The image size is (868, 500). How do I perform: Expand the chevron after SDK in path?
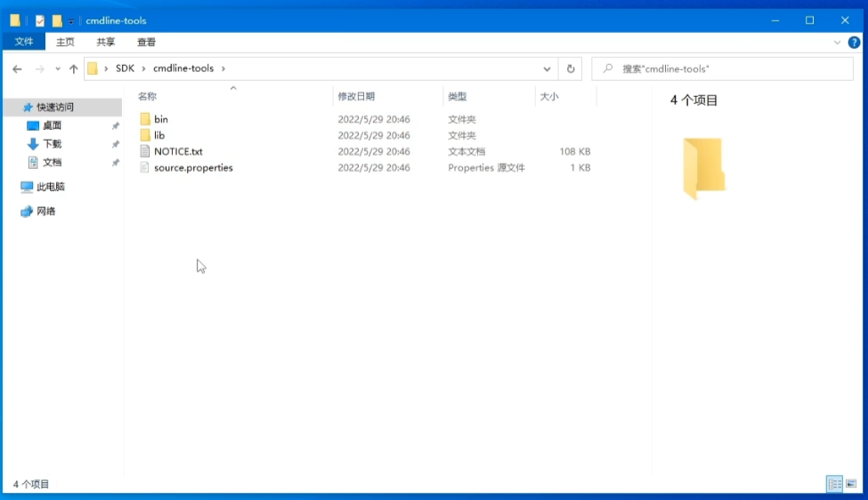tap(143, 69)
